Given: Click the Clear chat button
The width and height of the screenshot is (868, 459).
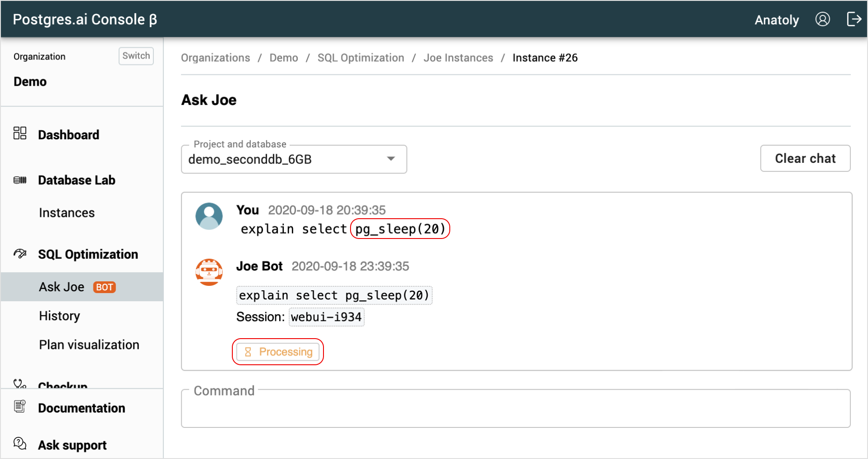Looking at the screenshot, I should pos(805,158).
